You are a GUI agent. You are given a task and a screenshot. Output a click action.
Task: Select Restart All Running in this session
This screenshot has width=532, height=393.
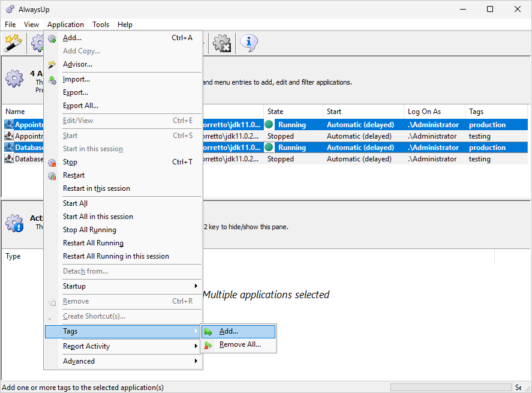tap(124, 256)
